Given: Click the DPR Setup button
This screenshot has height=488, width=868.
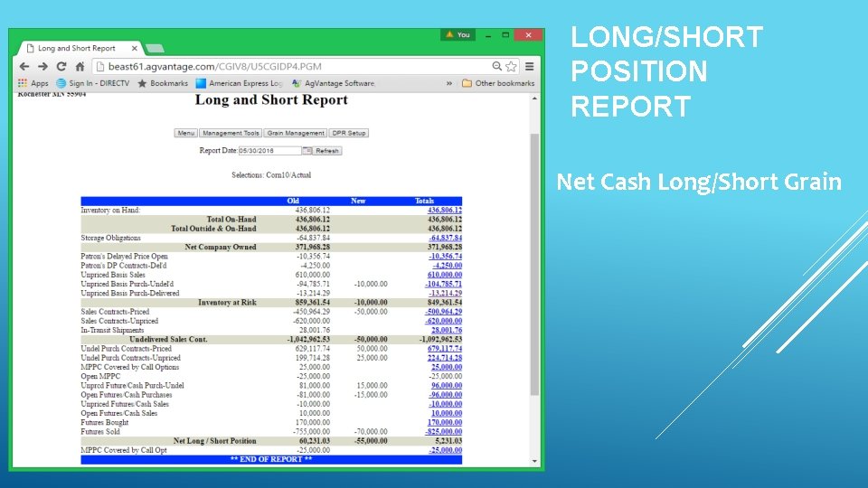Looking at the screenshot, I should tap(349, 133).
